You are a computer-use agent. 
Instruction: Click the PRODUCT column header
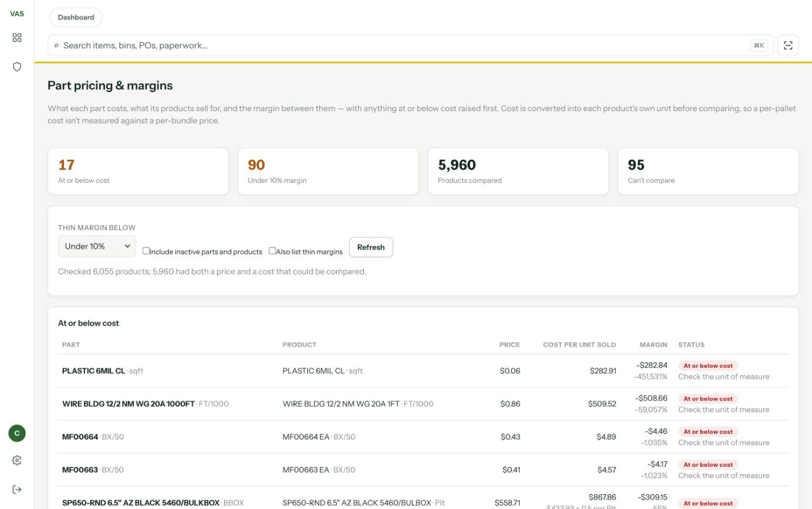300,345
